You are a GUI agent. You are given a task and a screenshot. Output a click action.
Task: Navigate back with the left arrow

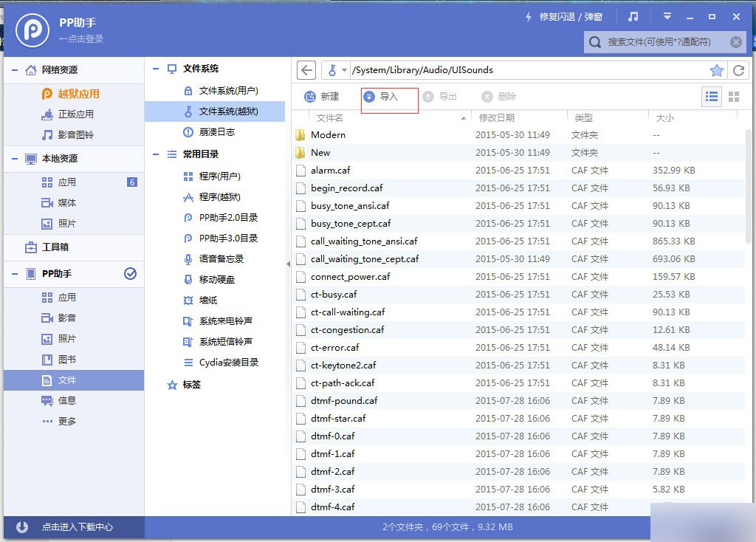(x=306, y=69)
